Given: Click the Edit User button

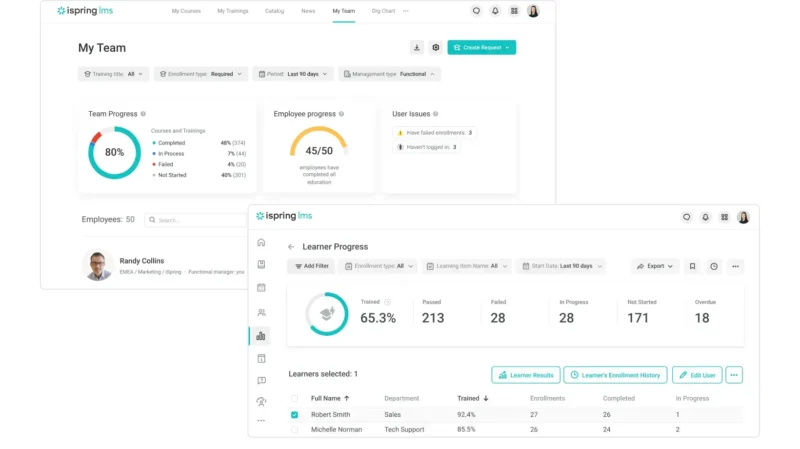Looking at the screenshot, I should pos(697,375).
